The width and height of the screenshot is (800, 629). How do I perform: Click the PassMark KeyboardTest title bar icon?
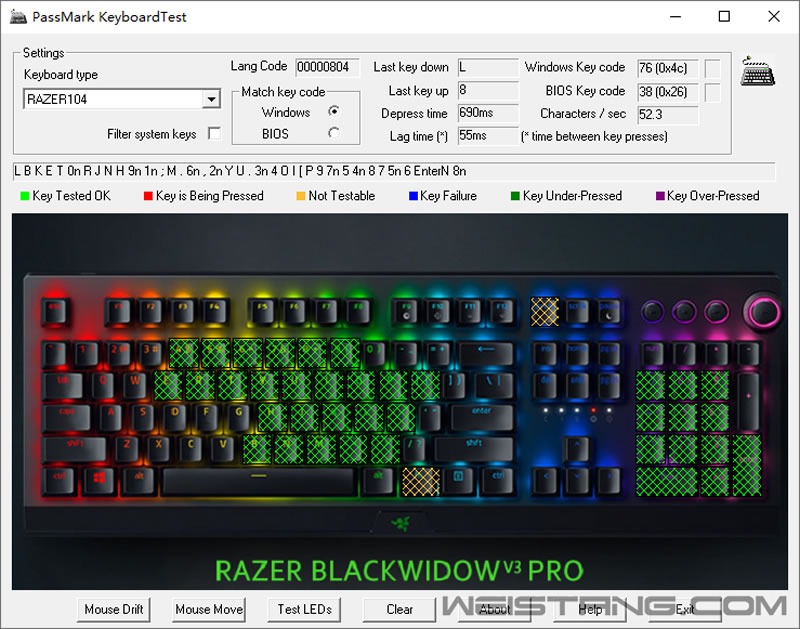[x=18, y=16]
